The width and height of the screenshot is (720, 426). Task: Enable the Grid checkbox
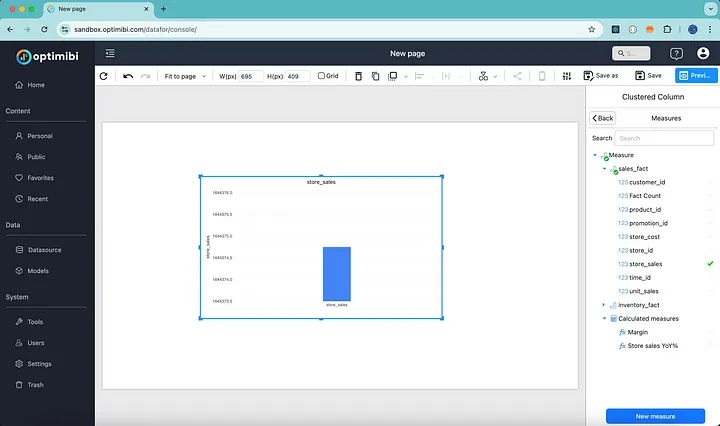pos(321,76)
